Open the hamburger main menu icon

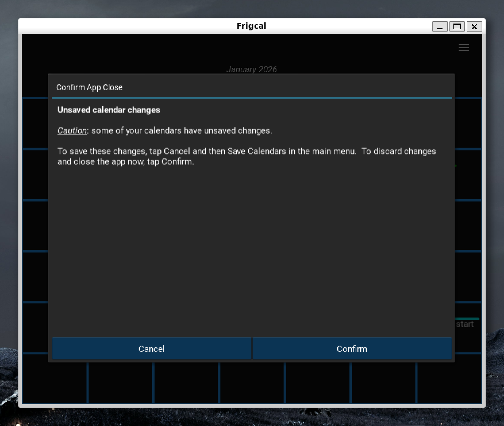pos(463,48)
